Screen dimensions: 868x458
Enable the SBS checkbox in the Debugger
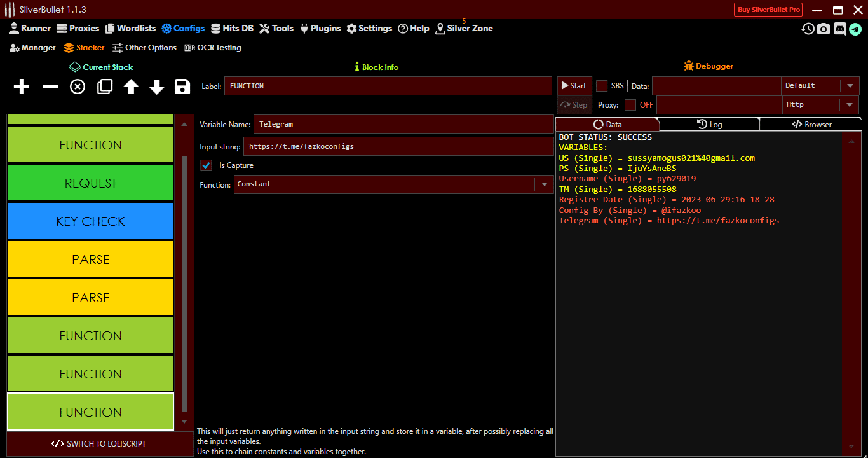(x=601, y=85)
